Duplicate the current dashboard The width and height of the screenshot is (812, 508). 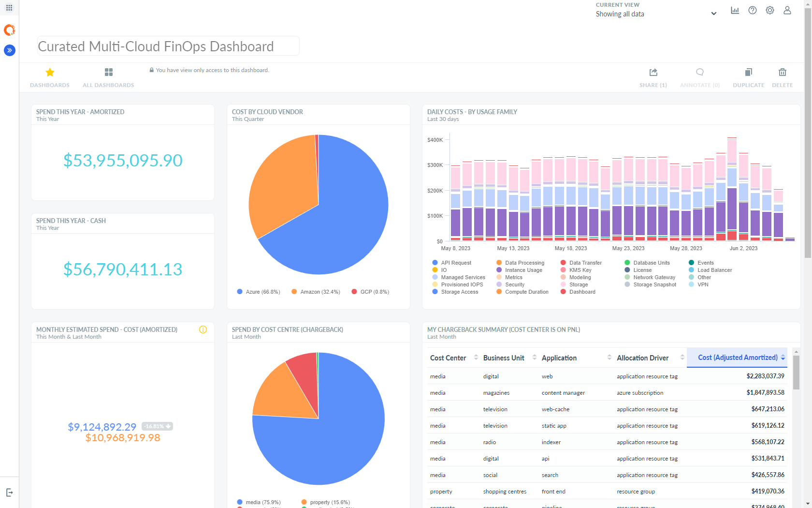click(748, 76)
